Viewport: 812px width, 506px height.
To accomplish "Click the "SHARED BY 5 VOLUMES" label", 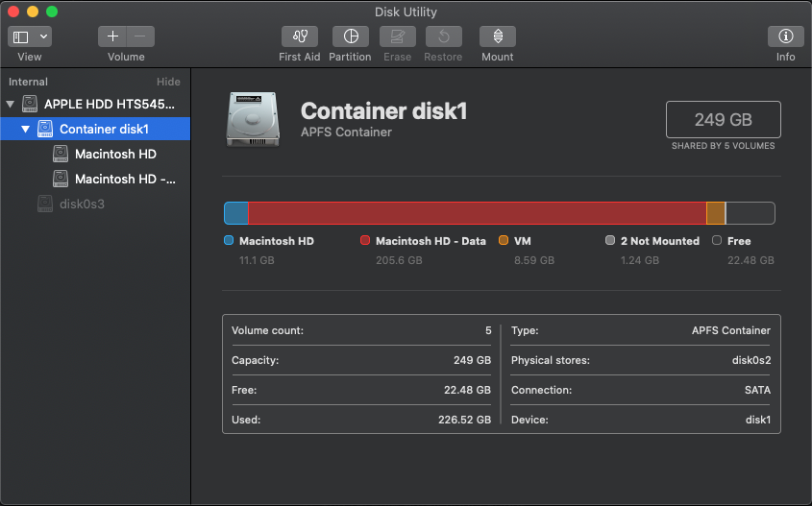I will (724, 146).
